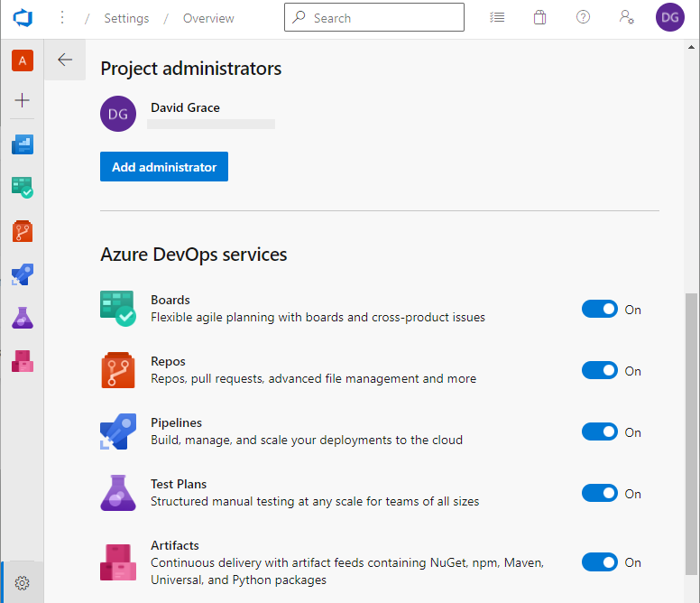Click the search magnifier icon
Image resolution: width=700 pixels, height=603 pixels.
click(x=299, y=17)
